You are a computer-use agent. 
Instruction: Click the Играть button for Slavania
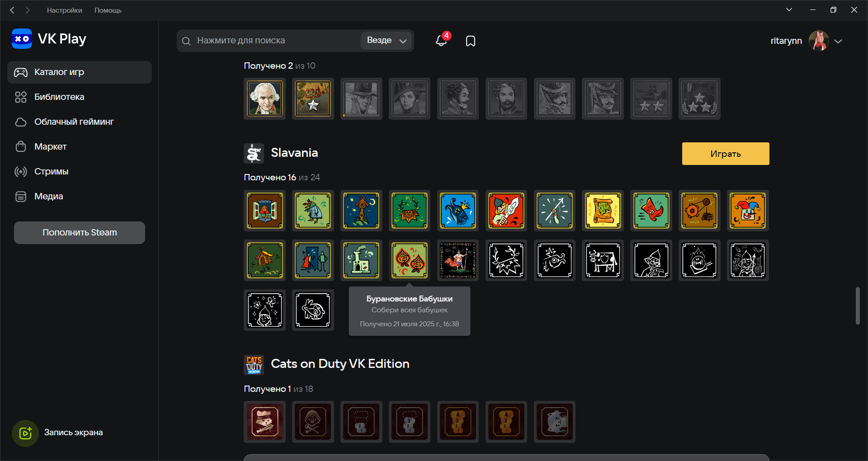(x=726, y=154)
